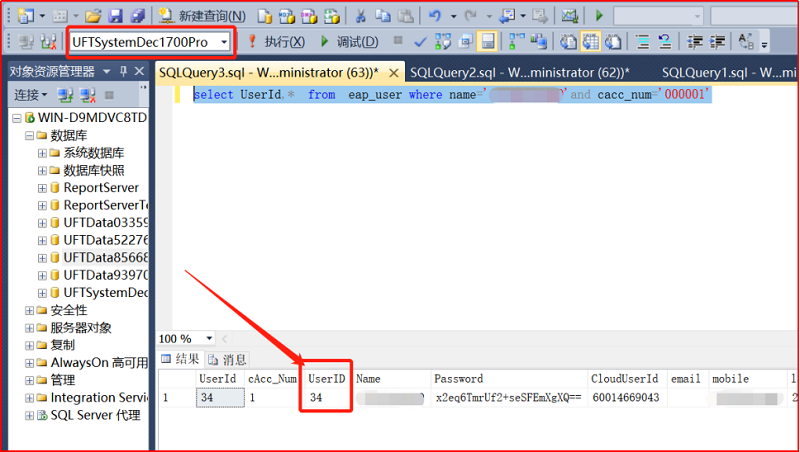Collapse the 数据库 folder node
The width and height of the screenshot is (800, 452).
coord(29,136)
